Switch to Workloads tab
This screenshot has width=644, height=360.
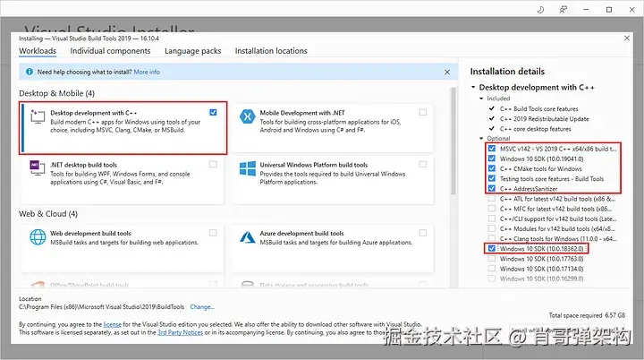point(38,51)
